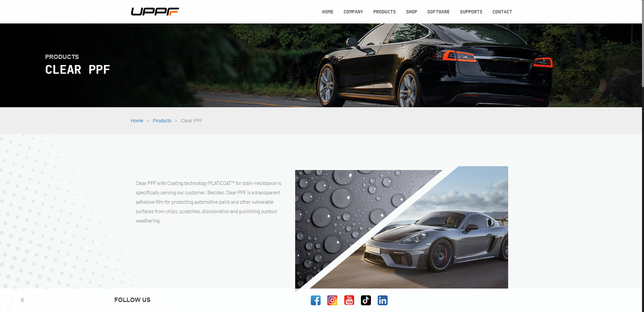Open the YouTube social icon
The image size is (644, 312).
[x=349, y=300]
